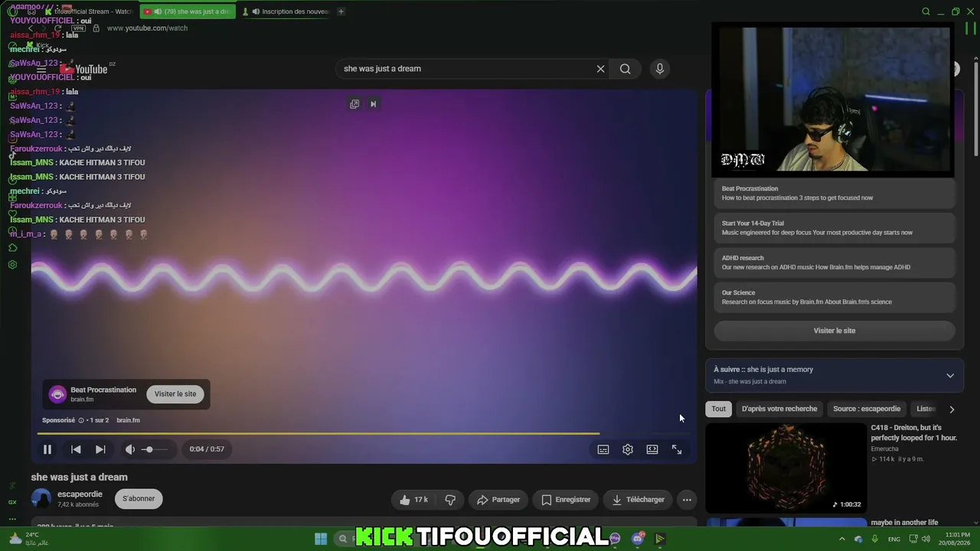Subscribe to escapeordie with S'abonner
Viewport: 980px width, 551px height.
click(x=139, y=499)
